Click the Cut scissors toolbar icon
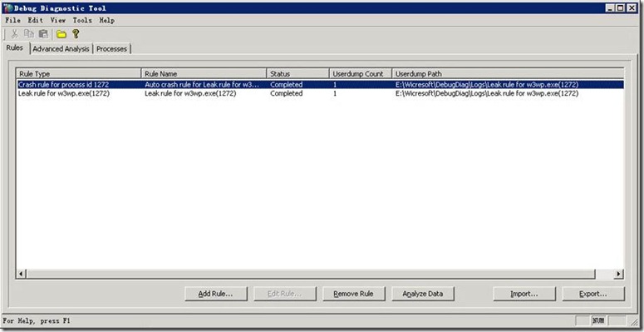The height and width of the screenshot is (332, 644). (14, 34)
